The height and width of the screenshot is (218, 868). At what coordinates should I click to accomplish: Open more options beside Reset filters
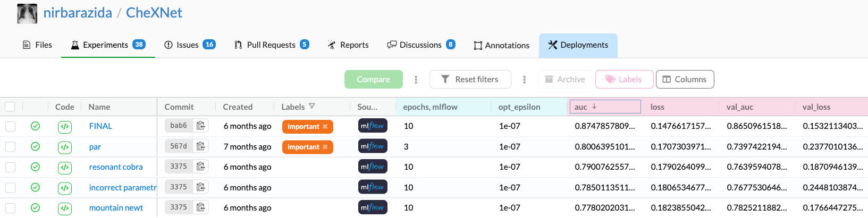click(524, 80)
